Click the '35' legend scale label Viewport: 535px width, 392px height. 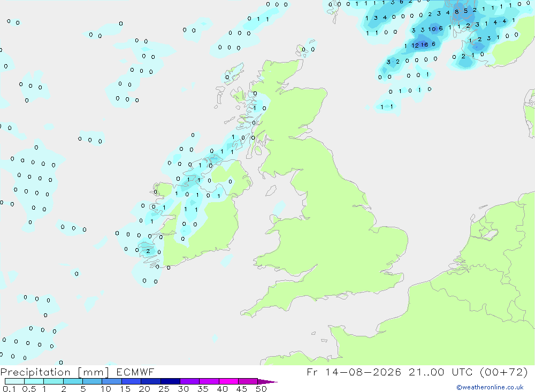[x=203, y=389]
